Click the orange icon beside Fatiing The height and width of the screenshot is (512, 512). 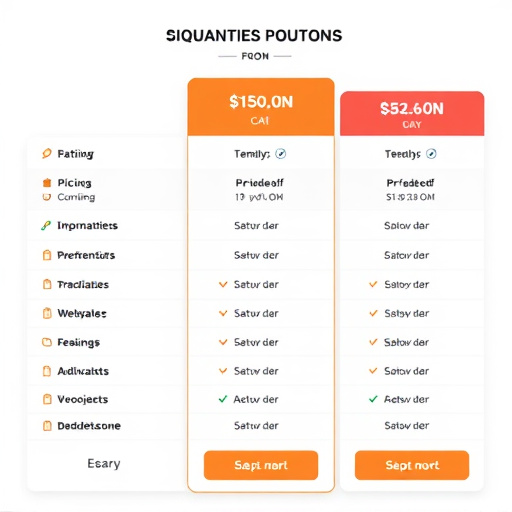[47, 153]
